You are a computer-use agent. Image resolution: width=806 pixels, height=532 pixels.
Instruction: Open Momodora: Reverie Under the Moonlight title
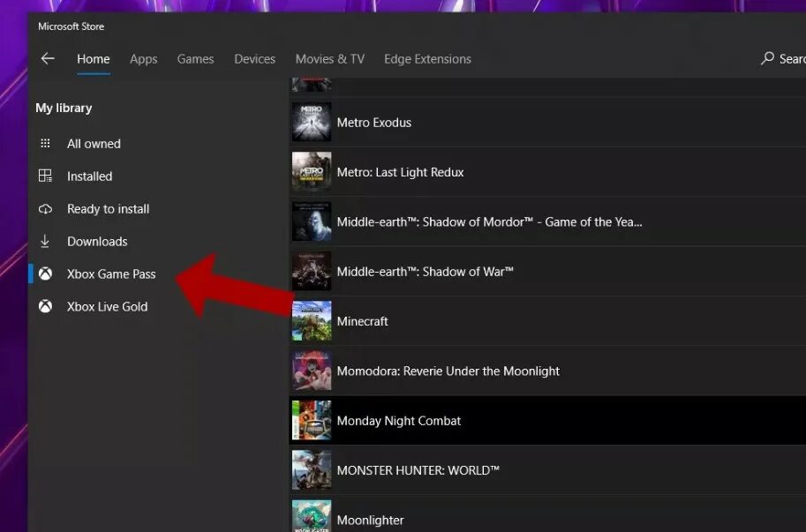tap(448, 371)
